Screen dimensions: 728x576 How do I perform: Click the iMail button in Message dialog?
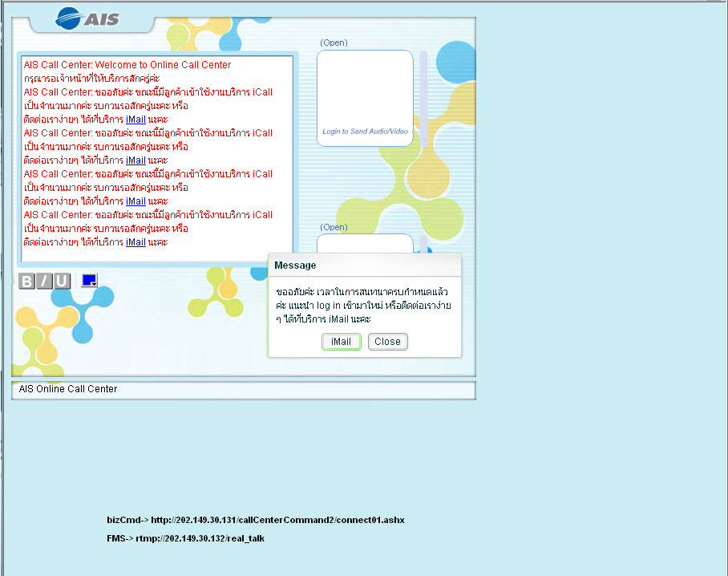(342, 342)
